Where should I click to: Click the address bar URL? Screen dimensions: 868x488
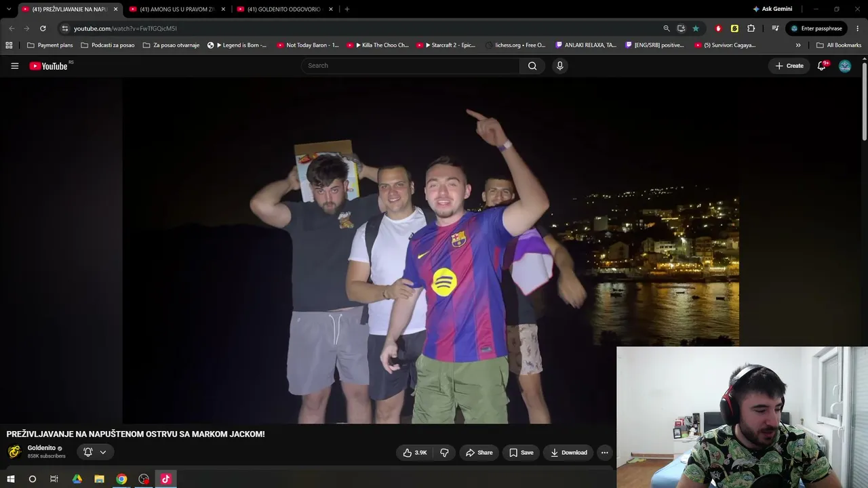pyautogui.click(x=125, y=28)
